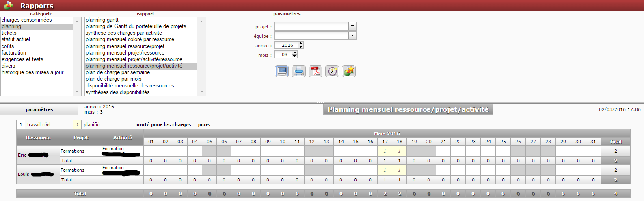The width and height of the screenshot is (644, 201).
Task: Select 'charges consommées' category
Action: click(x=37, y=20)
